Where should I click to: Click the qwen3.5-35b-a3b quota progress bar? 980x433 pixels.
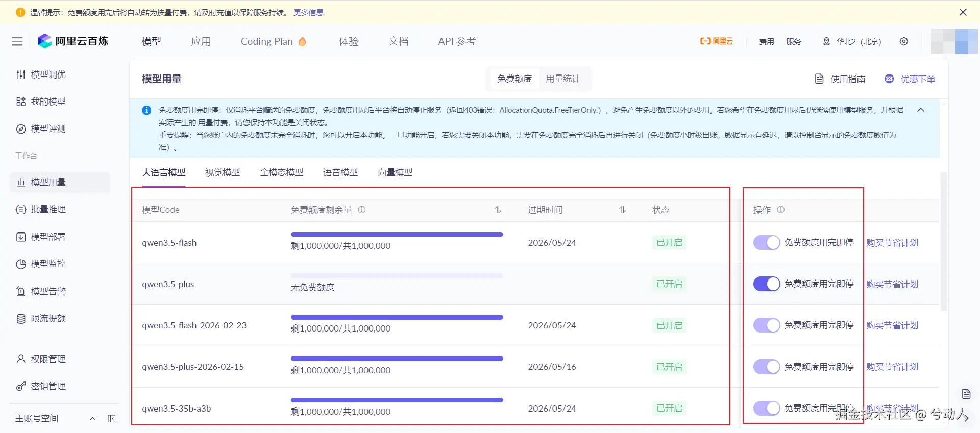pos(397,400)
